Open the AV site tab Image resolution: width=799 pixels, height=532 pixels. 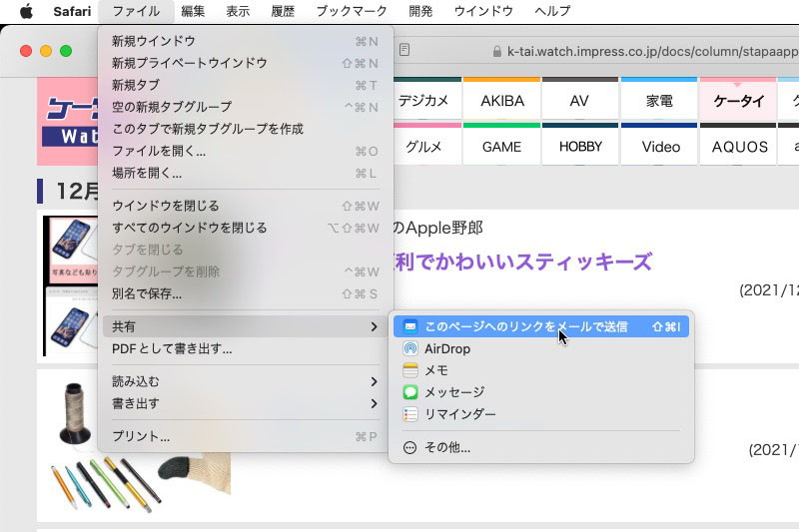[x=580, y=98]
